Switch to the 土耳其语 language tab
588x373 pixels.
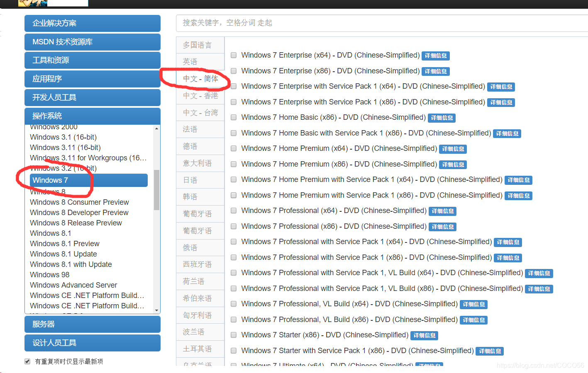pyautogui.click(x=200, y=349)
